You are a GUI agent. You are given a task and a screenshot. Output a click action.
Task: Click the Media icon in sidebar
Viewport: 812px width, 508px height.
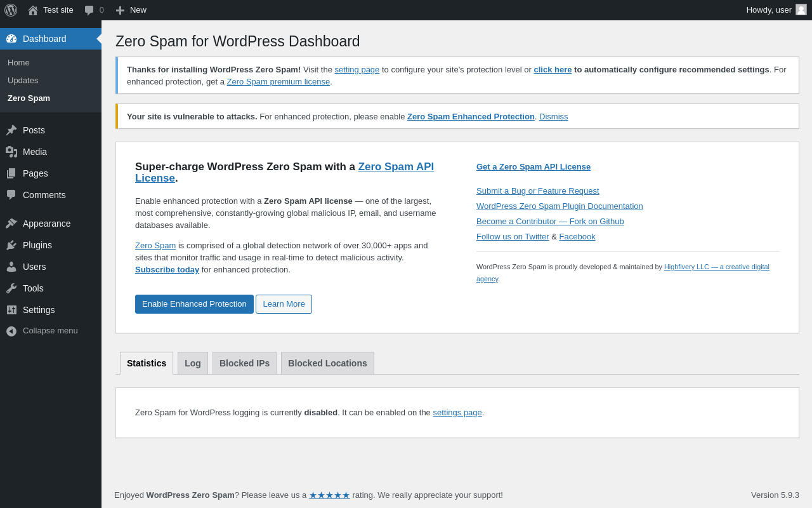(11, 152)
